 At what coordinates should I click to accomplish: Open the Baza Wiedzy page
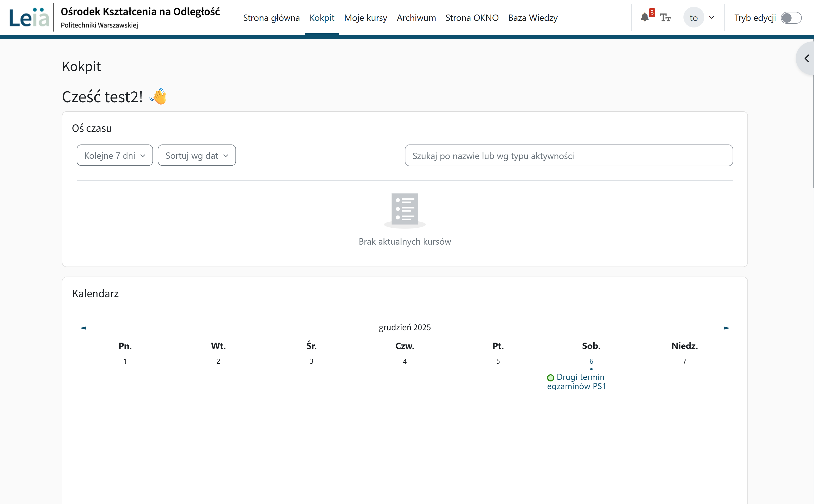coord(533,18)
